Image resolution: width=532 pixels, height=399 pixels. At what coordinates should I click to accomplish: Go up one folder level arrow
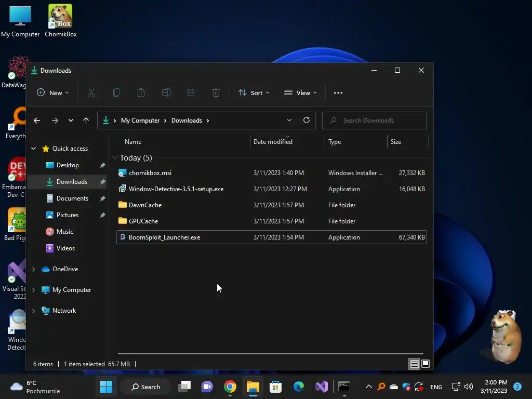pos(86,121)
